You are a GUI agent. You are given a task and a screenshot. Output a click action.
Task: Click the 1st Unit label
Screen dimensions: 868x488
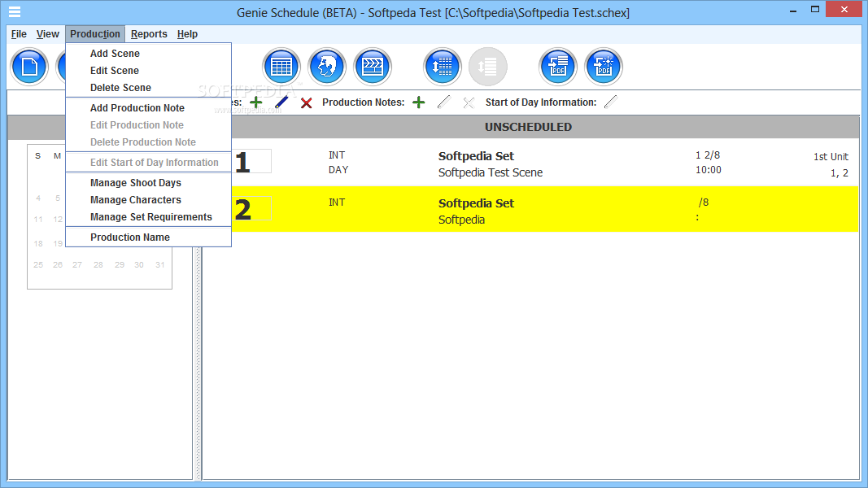[x=831, y=157]
